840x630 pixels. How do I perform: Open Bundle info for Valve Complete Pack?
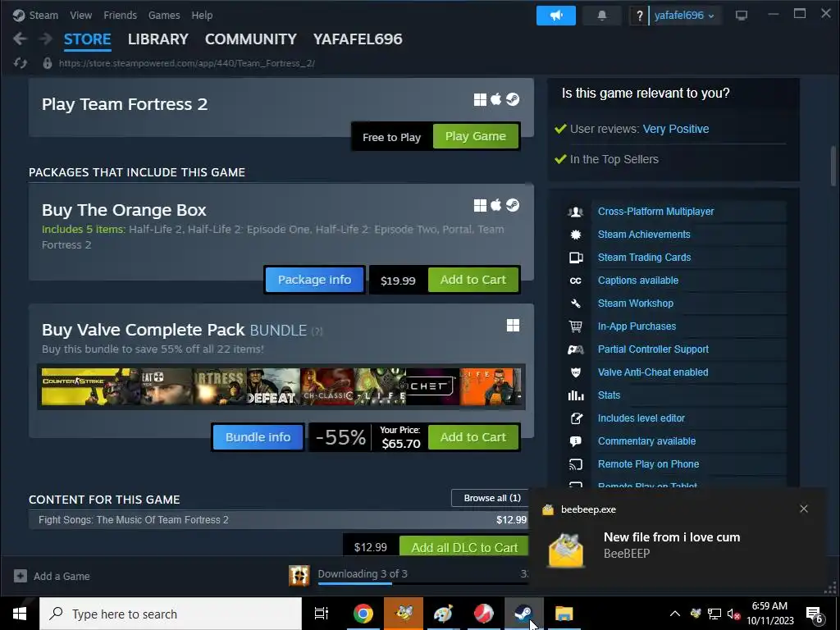(x=258, y=437)
